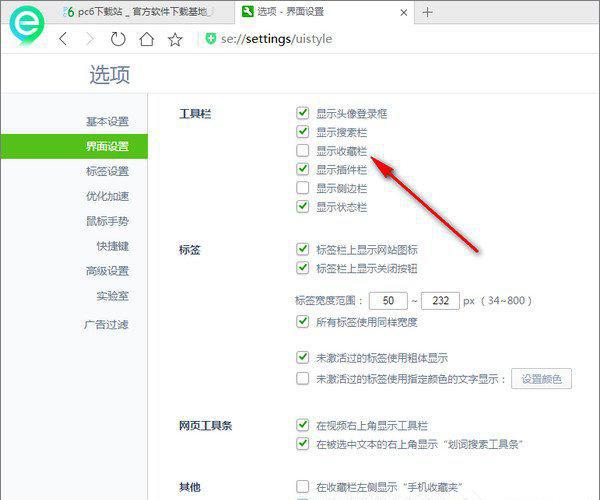Image resolution: width=600 pixels, height=500 pixels.
Task: Enable 未激活过的标签使用指定颜色的文字显示 checkbox
Action: pyautogui.click(x=302, y=378)
